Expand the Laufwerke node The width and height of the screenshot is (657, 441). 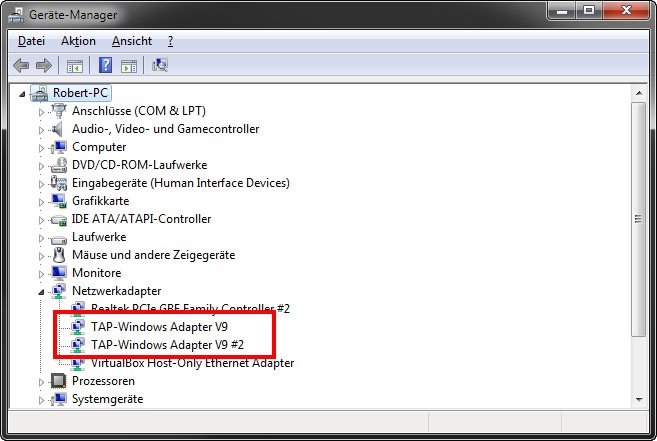(41, 239)
